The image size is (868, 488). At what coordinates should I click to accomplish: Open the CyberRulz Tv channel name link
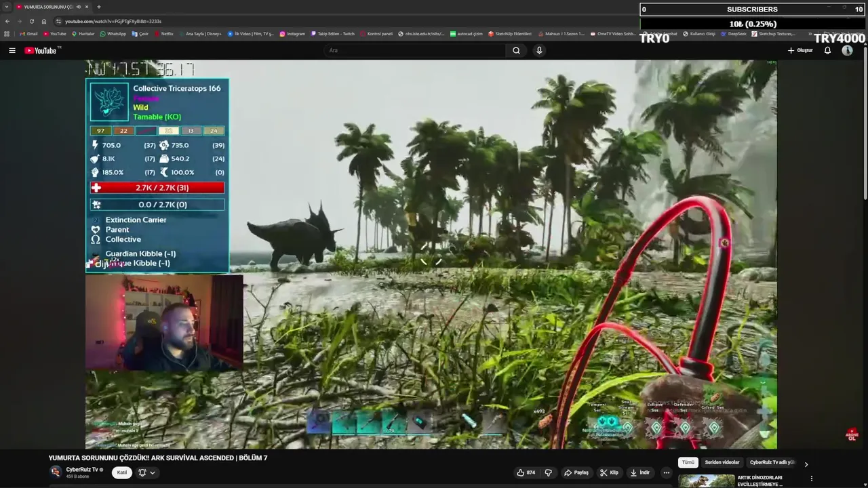[82, 470]
